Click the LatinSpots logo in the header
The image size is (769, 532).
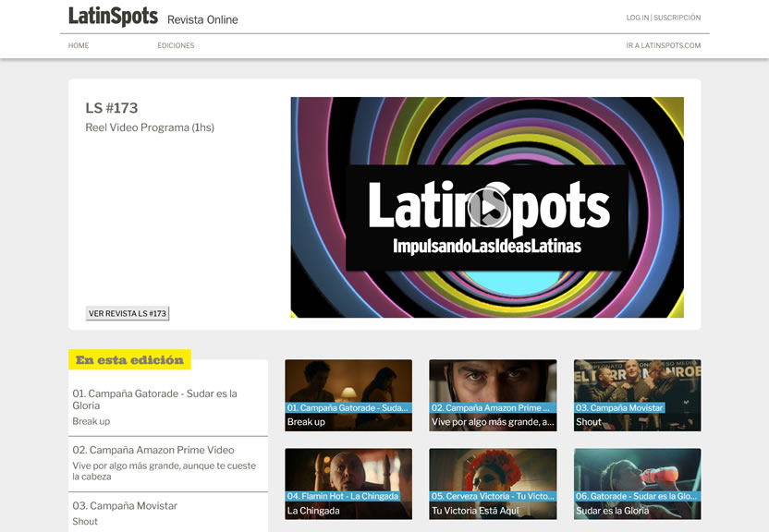click(x=114, y=17)
